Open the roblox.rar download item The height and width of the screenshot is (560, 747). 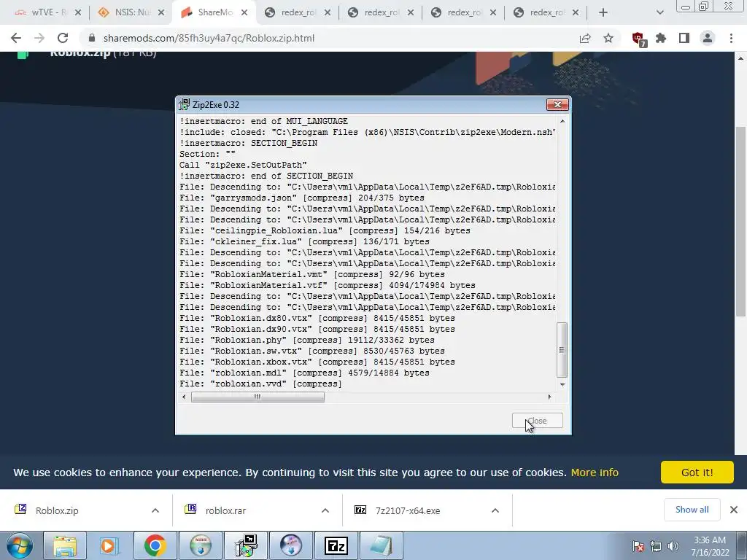point(226,510)
